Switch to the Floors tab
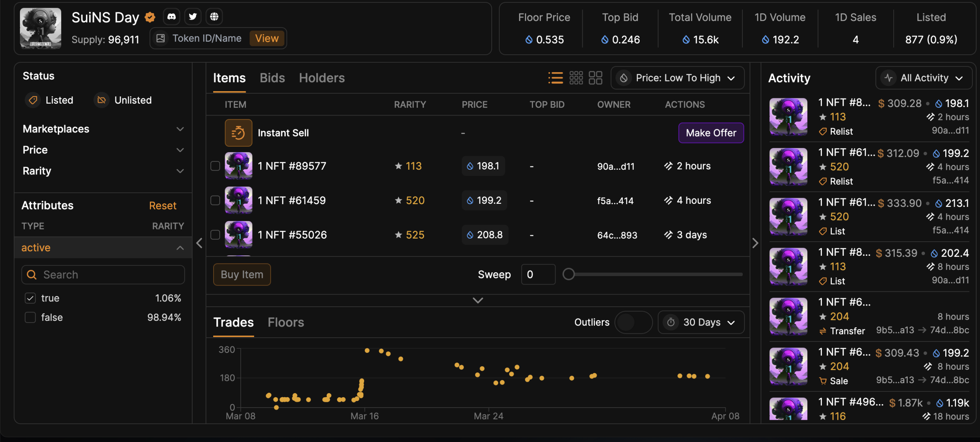Image resolution: width=980 pixels, height=442 pixels. pyautogui.click(x=285, y=322)
